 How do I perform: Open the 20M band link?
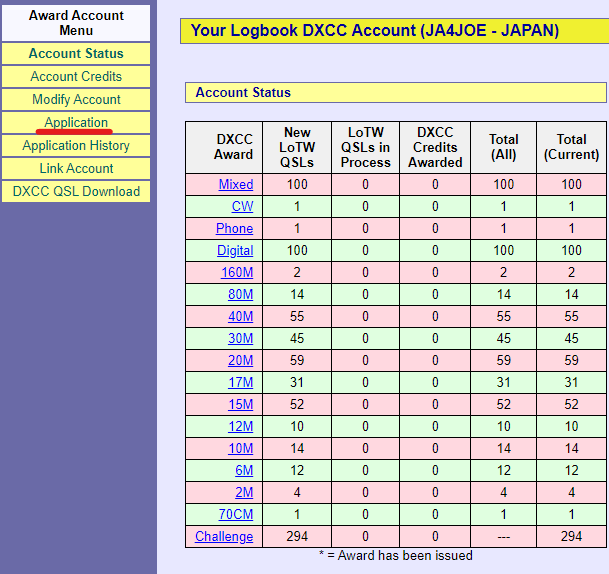(240, 360)
